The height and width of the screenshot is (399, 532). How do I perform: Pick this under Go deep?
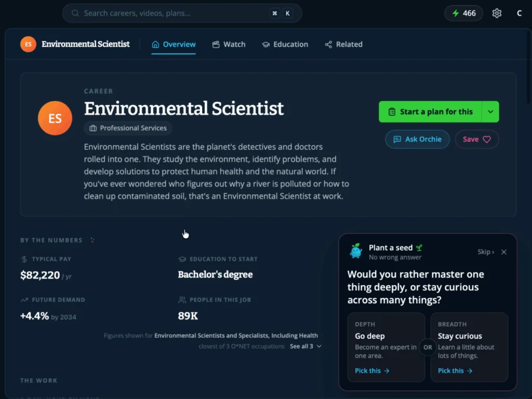[372, 371]
